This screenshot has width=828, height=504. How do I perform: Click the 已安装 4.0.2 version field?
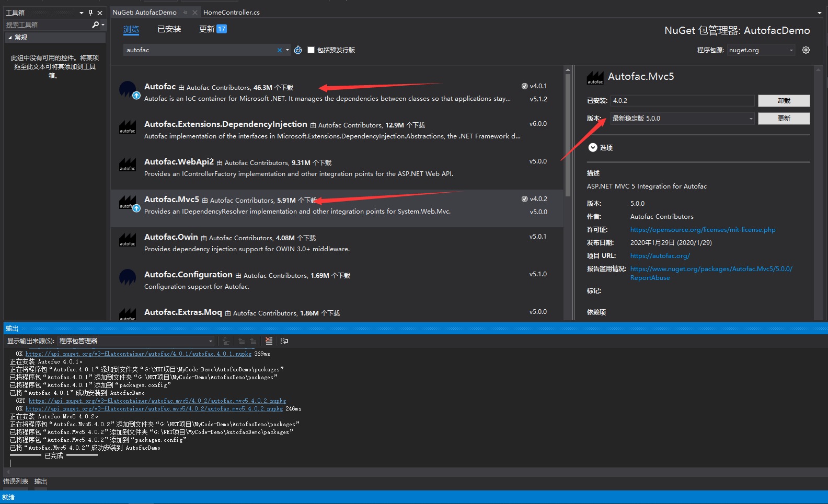[683, 101]
